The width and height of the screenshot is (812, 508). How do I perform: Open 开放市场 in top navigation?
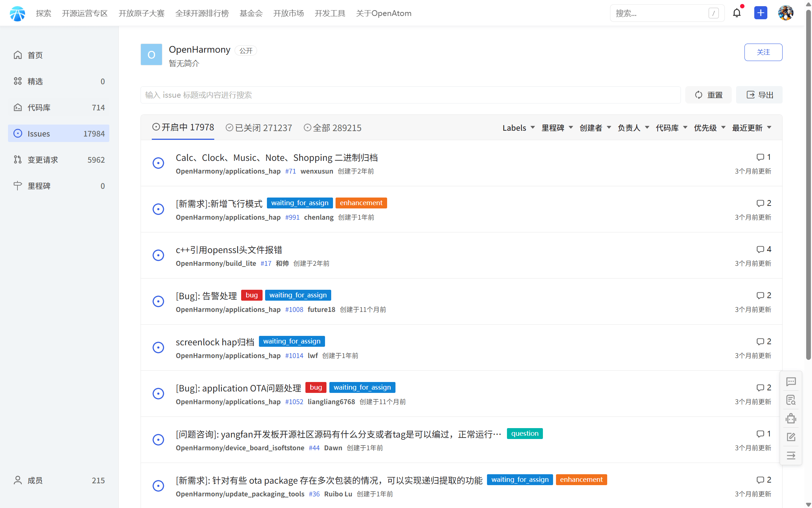pyautogui.click(x=289, y=13)
